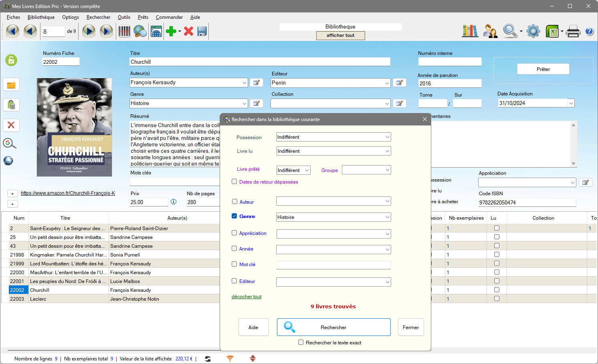Click the Excel export icon
This screenshot has height=364, width=598.
(x=552, y=31)
